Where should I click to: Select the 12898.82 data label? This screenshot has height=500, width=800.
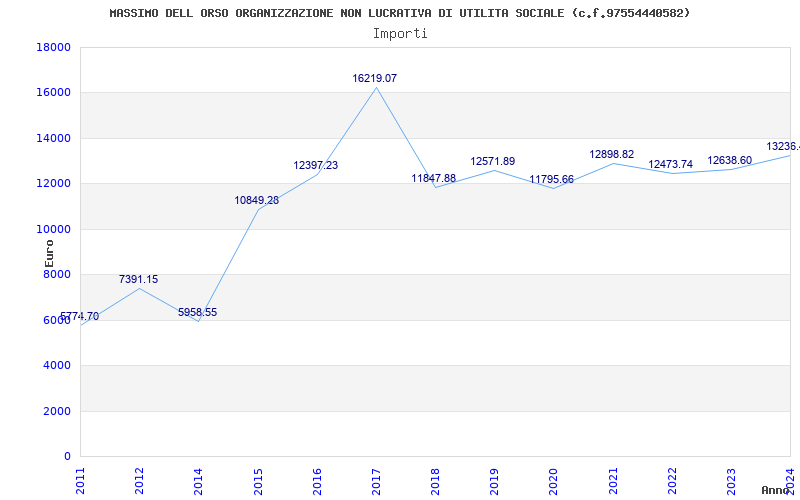(x=612, y=154)
